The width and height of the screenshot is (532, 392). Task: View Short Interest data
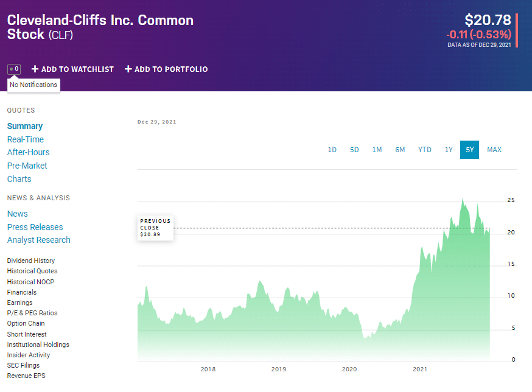[x=27, y=334]
